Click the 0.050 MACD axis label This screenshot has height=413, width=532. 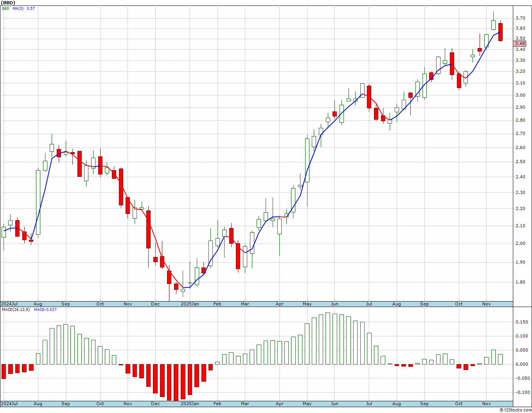521,350
